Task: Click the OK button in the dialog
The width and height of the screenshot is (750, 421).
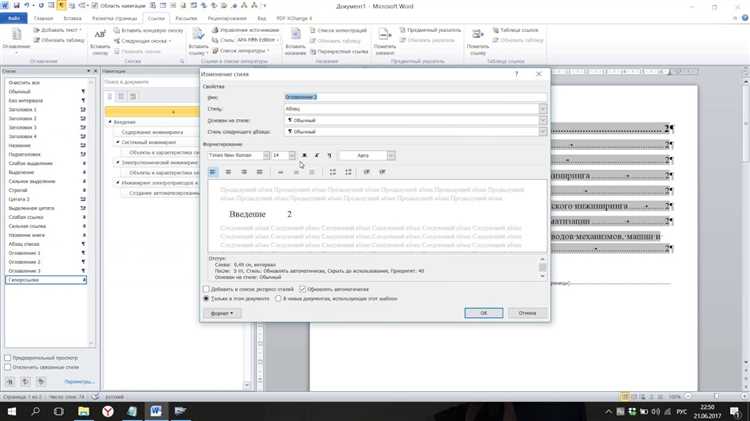Action: pyautogui.click(x=483, y=313)
